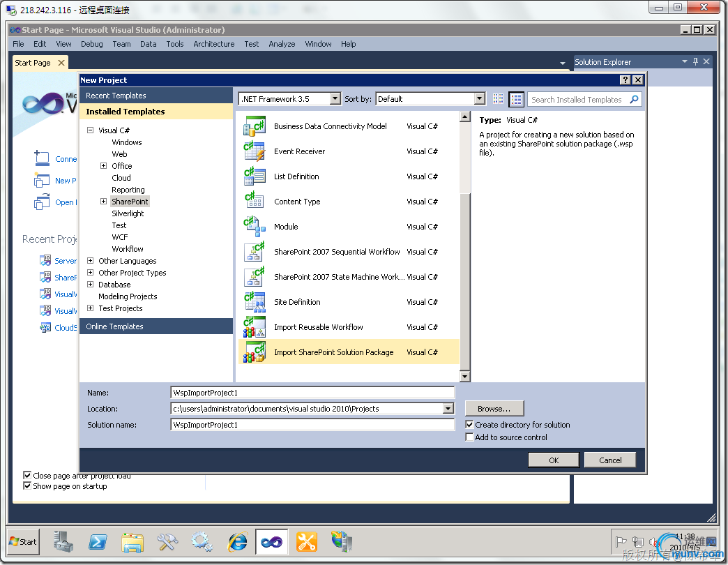Collapse the Visual C# tree node

pyautogui.click(x=91, y=130)
